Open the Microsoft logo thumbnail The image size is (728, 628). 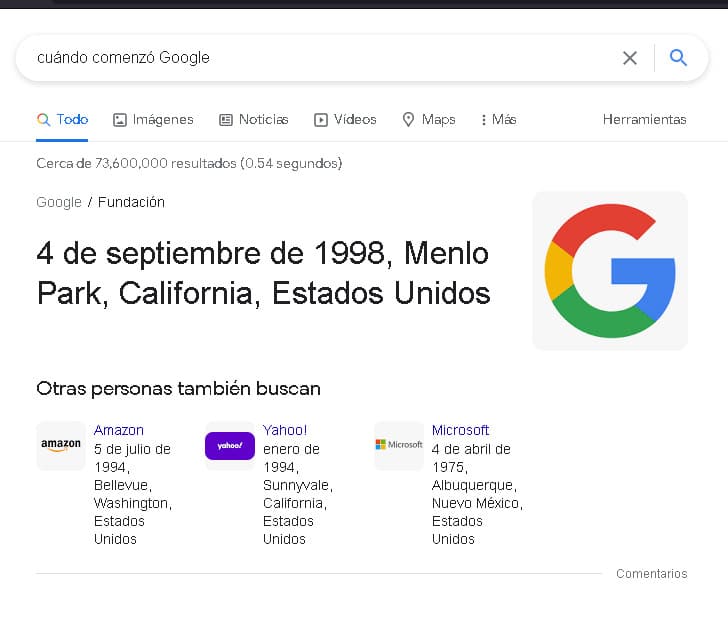click(x=399, y=446)
